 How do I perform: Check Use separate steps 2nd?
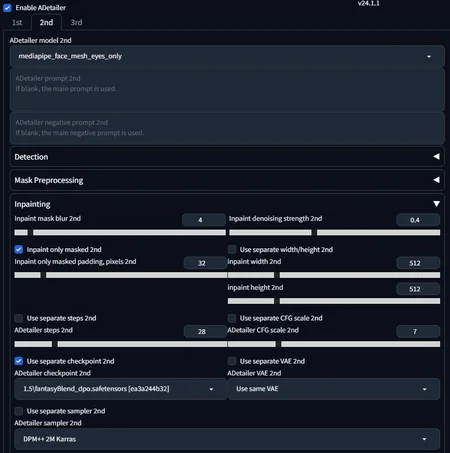[x=19, y=318]
